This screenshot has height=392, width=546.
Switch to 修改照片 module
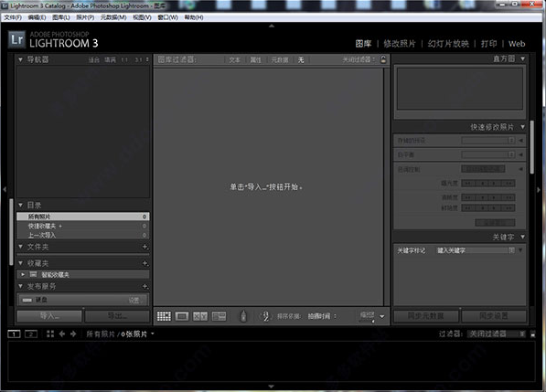pyautogui.click(x=400, y=44)
